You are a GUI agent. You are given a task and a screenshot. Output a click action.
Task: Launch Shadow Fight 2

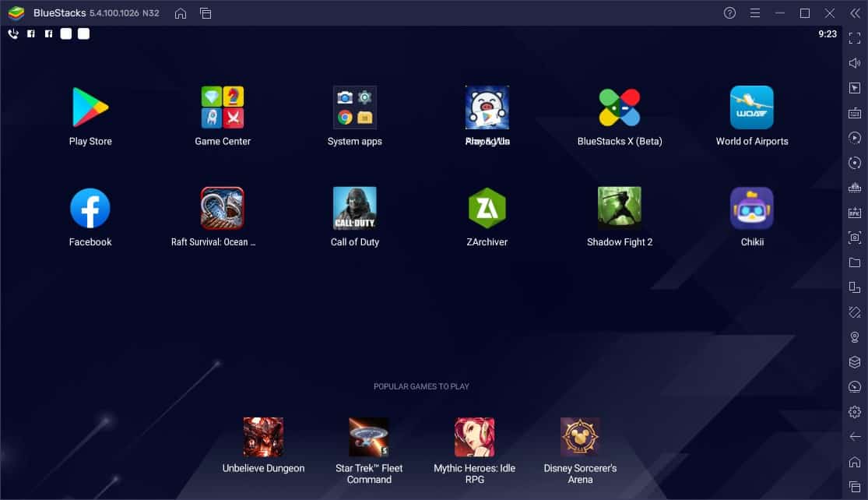620,208
